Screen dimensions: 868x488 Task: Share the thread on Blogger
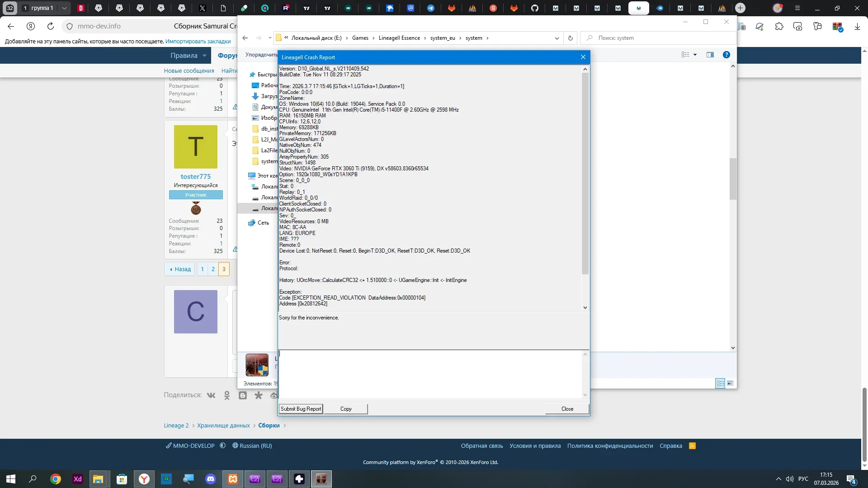(243, 395)
